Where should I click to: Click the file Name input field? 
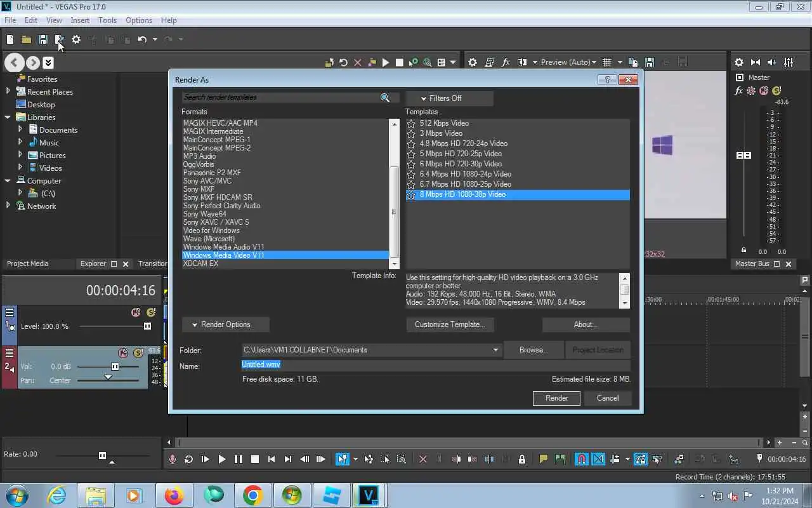[435, 365]
